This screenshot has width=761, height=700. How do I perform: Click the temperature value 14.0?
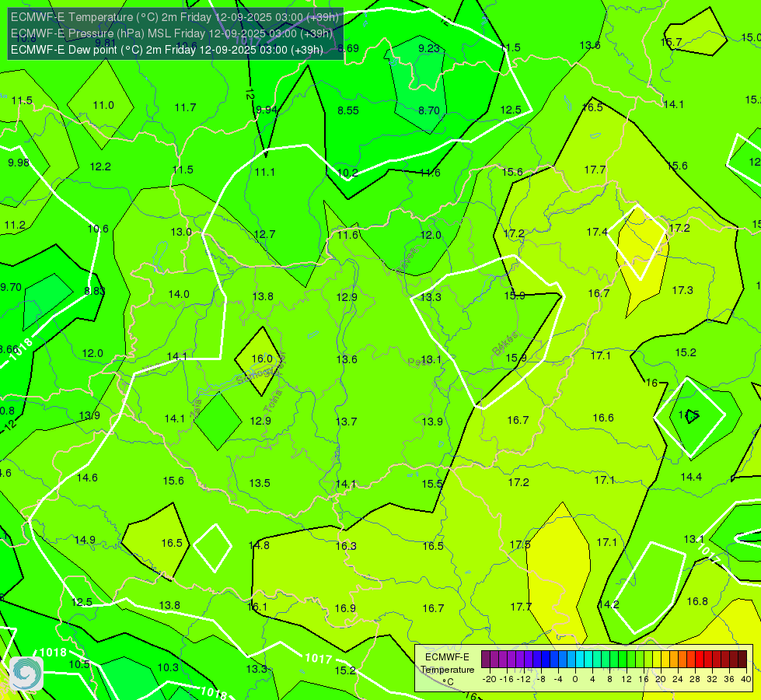[179, 294]
